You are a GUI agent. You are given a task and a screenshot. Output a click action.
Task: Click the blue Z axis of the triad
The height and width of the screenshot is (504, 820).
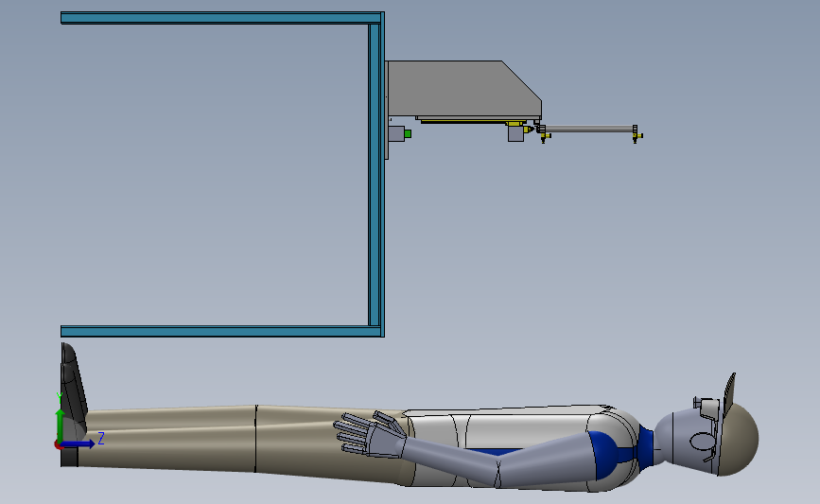click(79, 444)
